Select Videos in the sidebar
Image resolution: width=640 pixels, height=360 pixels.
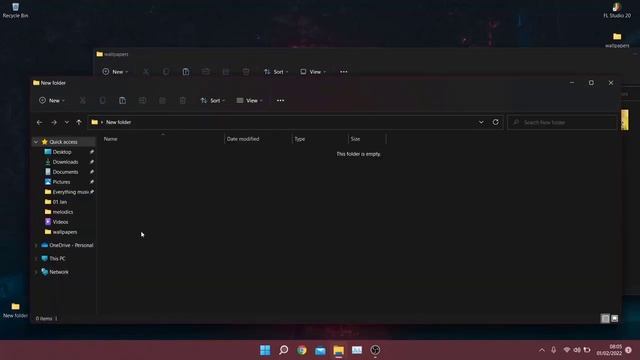click(60, 222)
